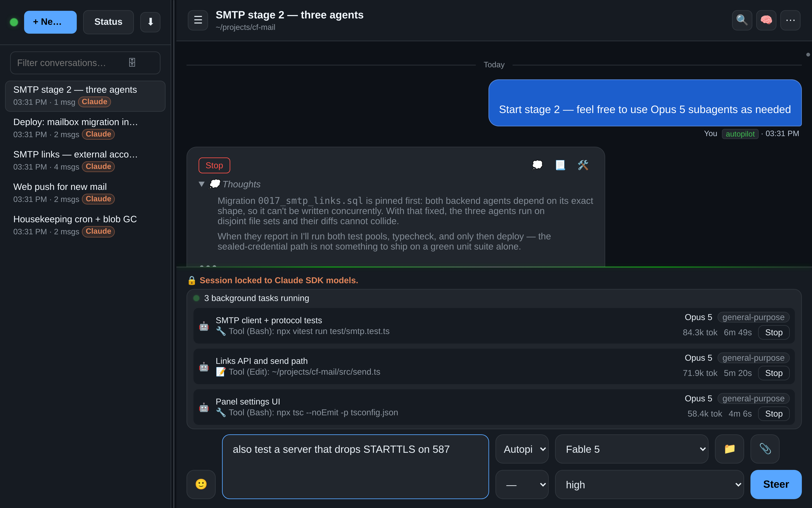Open the high effort level dropdown
Viewport: 812px width, 508px height.
[x=649, y=484]
